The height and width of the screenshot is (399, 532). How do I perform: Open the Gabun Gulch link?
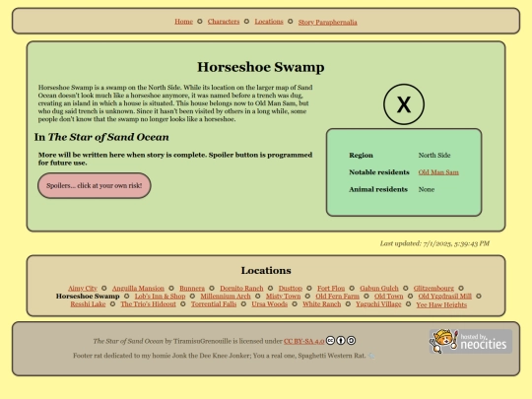coord(379,288)
